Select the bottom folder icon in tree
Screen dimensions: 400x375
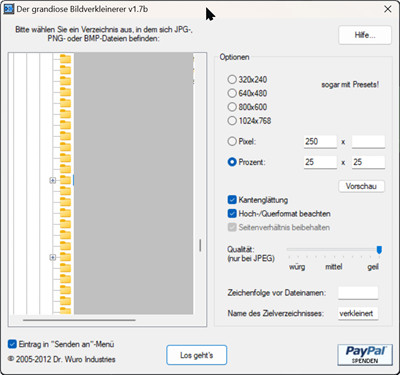[65, 310]
